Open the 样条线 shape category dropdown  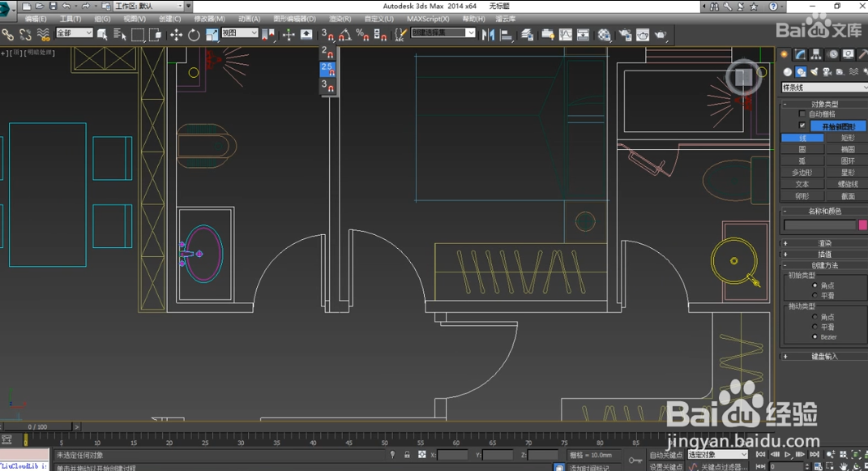pos(823,88)
